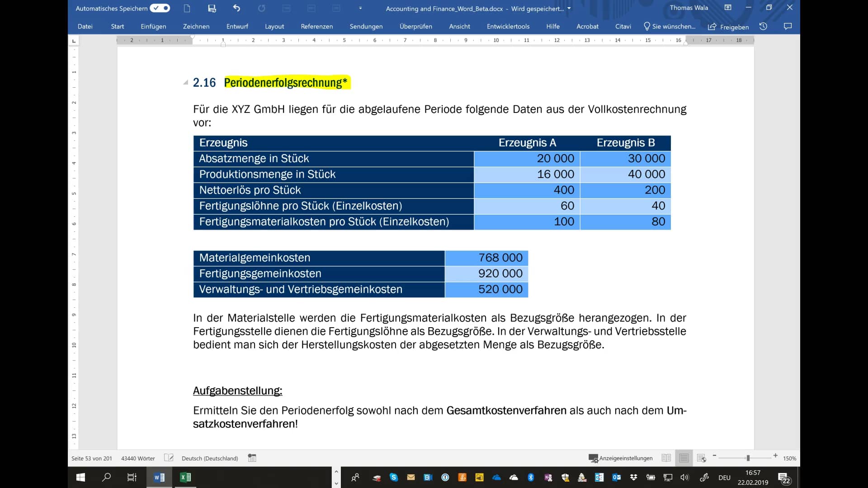Open the comments pane icon

(x=788, y=26)
